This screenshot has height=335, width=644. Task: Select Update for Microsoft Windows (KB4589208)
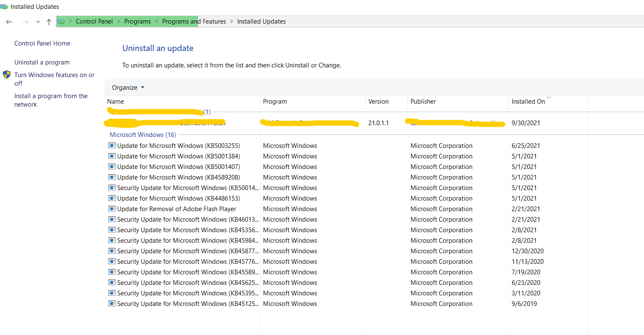tap(179, 177)
